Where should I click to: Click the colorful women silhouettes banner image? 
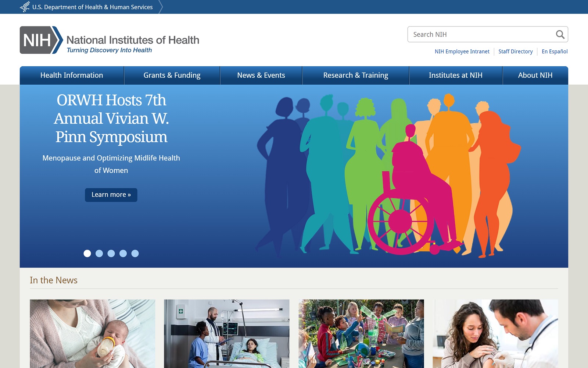pos(388,176)
